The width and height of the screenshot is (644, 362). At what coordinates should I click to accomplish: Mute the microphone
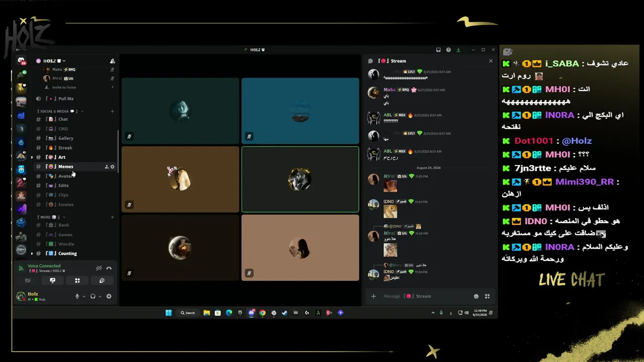coord(77,297)
